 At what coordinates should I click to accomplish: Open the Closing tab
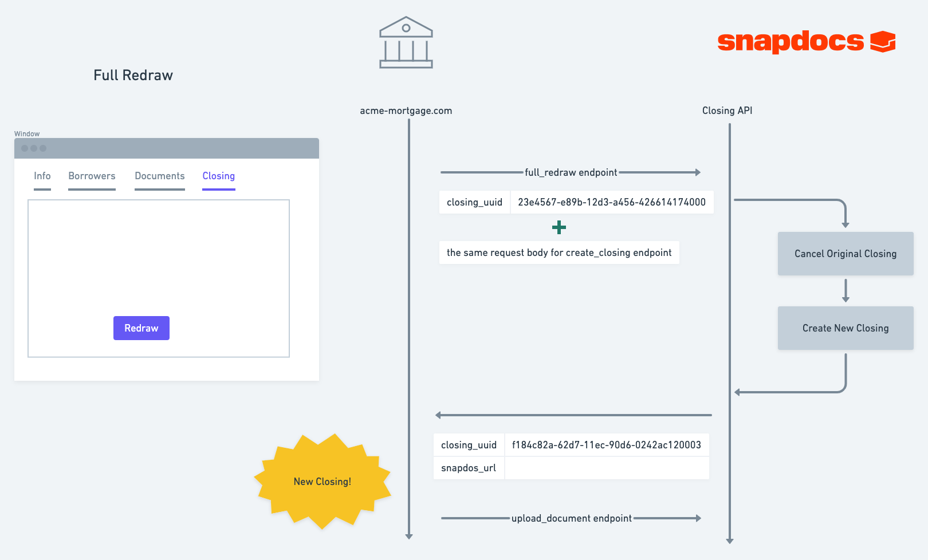(x=219, y=176)
